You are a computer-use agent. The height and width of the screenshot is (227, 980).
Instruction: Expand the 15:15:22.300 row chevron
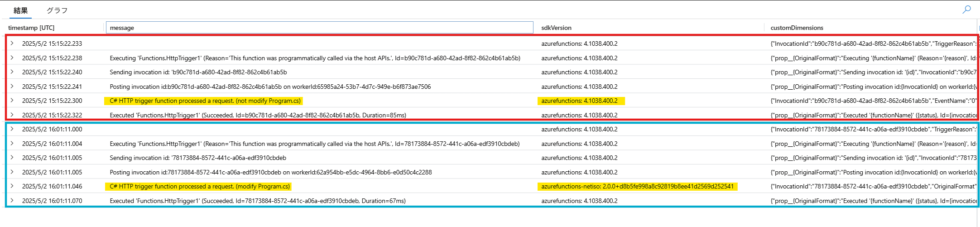pos(12,101)
